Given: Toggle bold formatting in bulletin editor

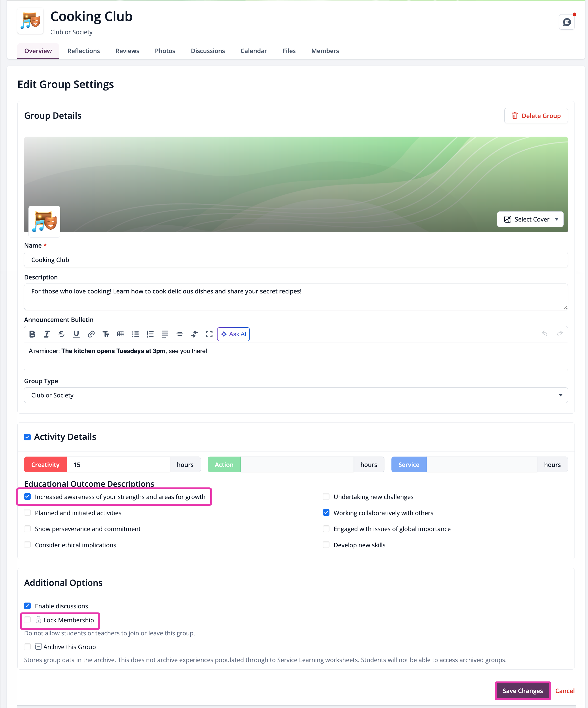Looking at the screenshot, I should pyautogui.click(x=32, y=334).
